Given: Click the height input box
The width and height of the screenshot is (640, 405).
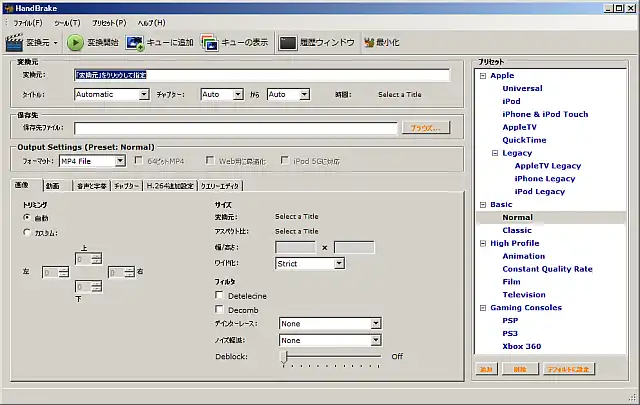Looking at the screenshot, I should [x=354, y=247].
